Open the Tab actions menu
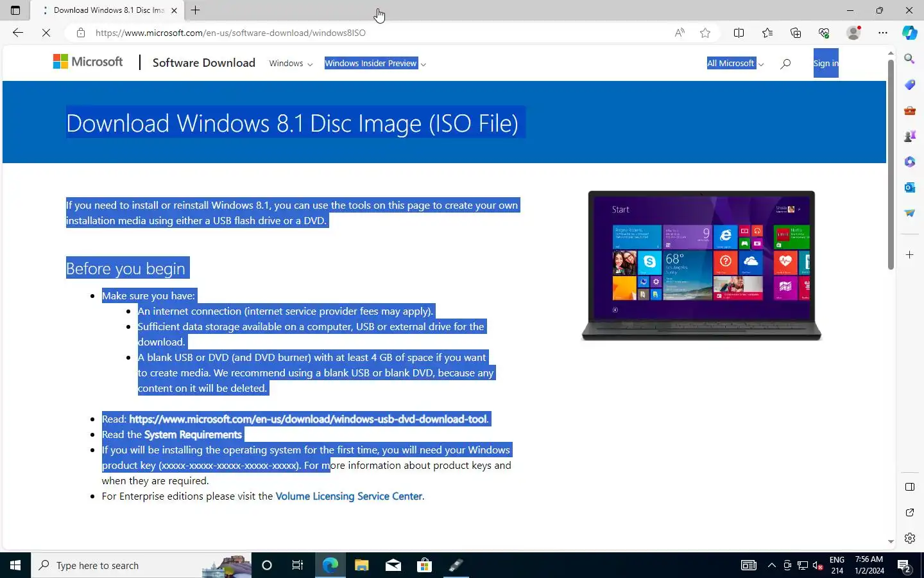Screen dimensions: 924x578 15,10
